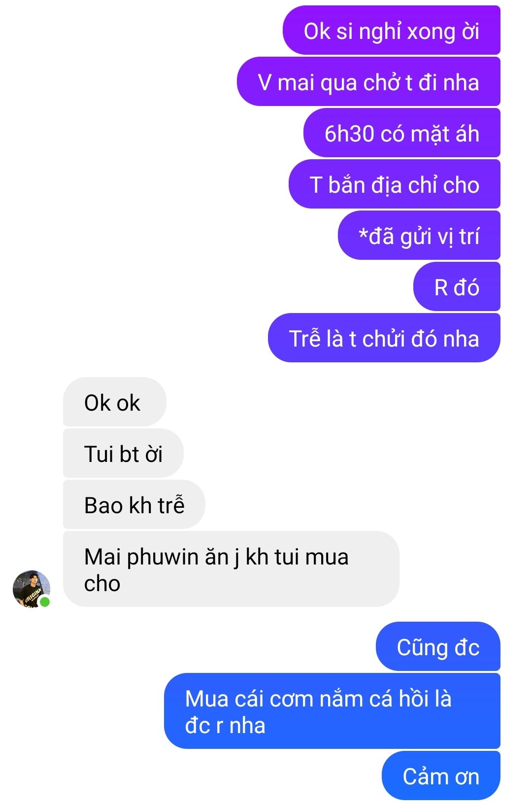This screenshot has height=810, width=532.
Task: Tap the 'T bắn địa chỉ cho' bubble
Action: click(395, 184)
